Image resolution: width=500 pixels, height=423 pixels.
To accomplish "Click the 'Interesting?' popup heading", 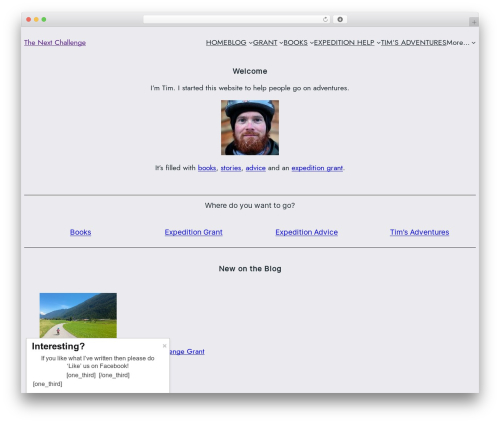I will pyautogui.click(x=58, y=346).
